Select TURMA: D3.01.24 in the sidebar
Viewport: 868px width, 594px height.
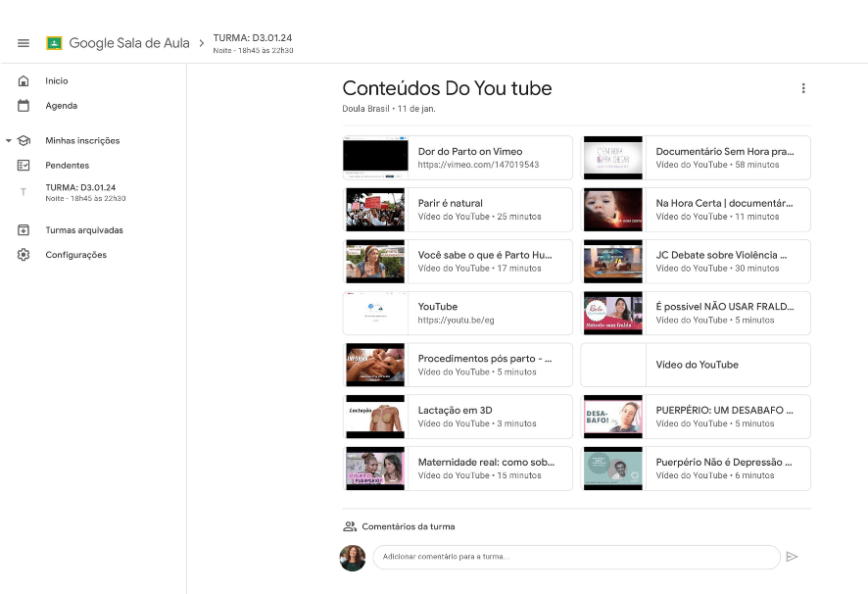80,191
